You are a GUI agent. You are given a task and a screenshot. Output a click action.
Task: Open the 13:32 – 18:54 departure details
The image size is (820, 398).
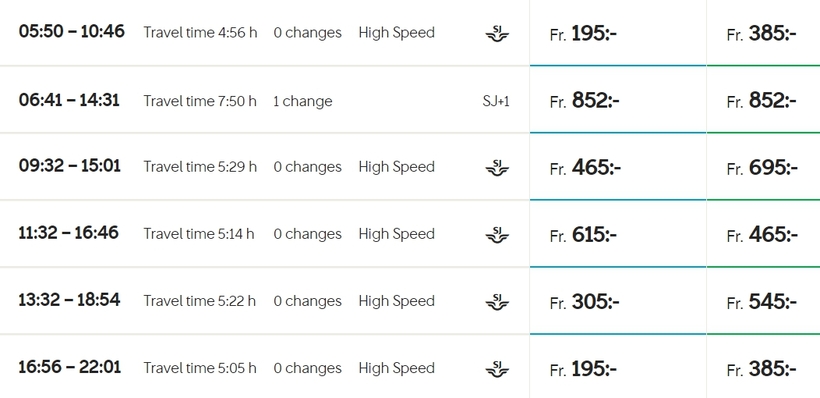[x=265, y=300]
